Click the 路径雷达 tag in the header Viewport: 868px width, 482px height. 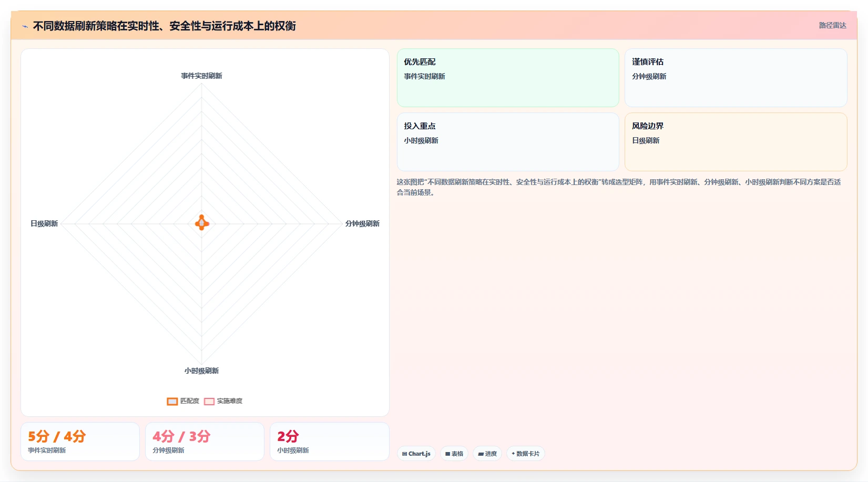(x=832, y=25)
